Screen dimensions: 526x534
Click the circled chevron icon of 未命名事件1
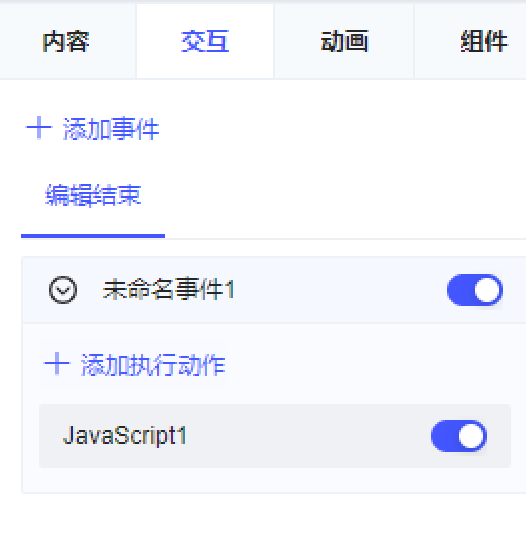pyautogui.click(x=63, y=290)
